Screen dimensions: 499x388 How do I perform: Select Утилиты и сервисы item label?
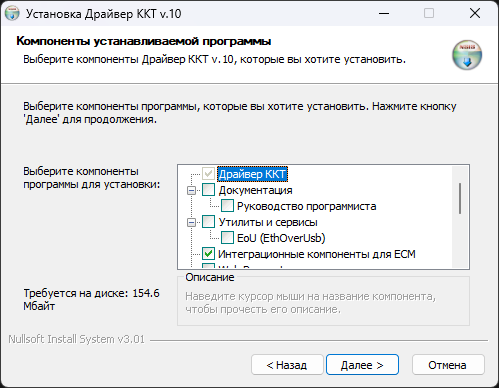pos(268,222)
